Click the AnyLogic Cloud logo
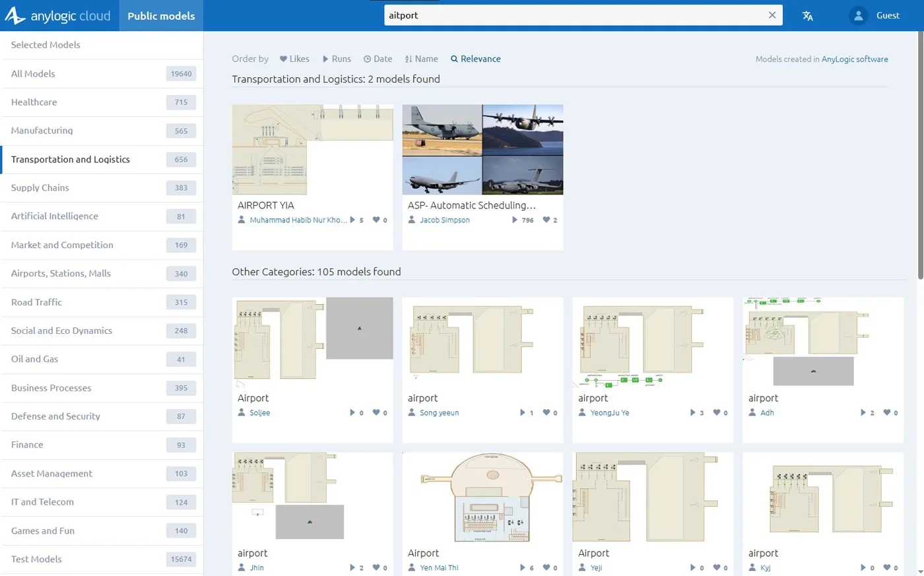 pos(58,16)
